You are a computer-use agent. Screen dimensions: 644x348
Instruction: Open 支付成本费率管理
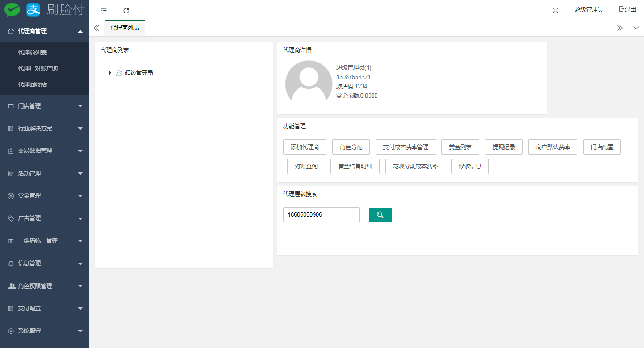(x=406, y=147)
